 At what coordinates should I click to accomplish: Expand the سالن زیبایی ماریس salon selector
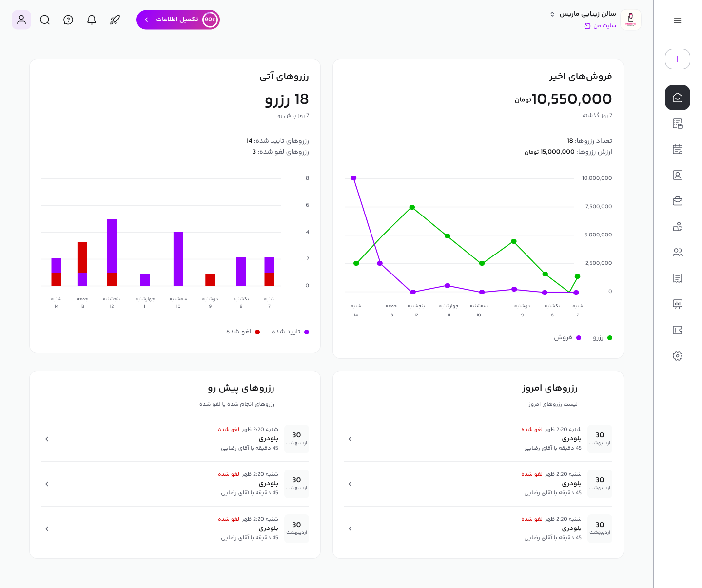[583, 14]
